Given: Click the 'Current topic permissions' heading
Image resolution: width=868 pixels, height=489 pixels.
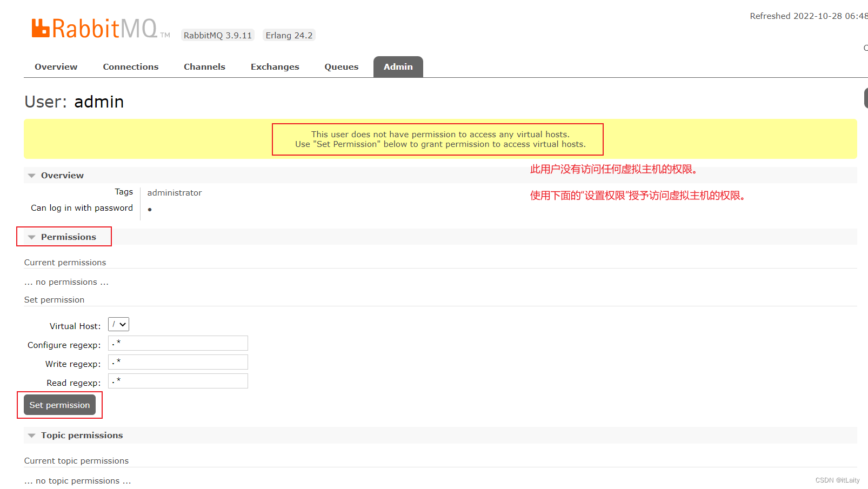Looking at the screenshot, I should pos(77,461).
